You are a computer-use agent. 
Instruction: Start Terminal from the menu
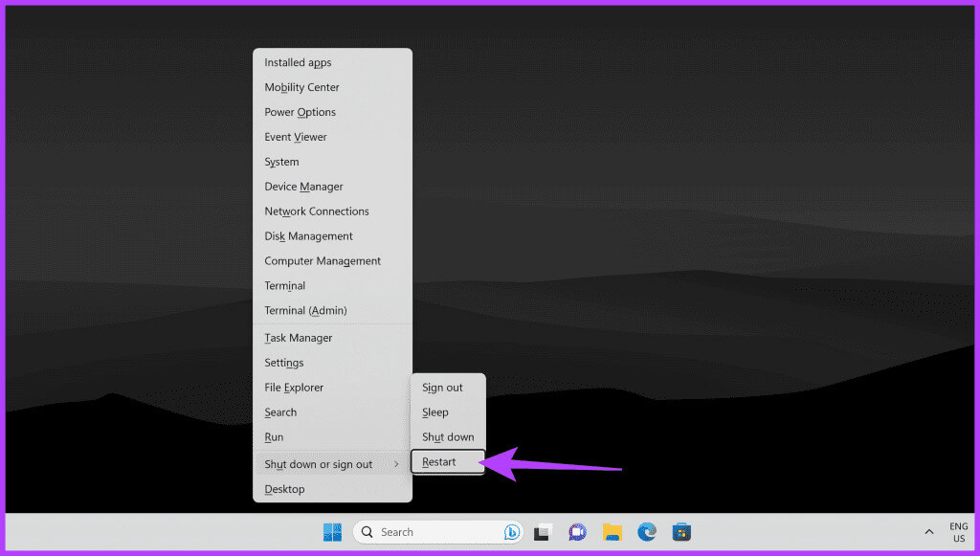(332, 286)
